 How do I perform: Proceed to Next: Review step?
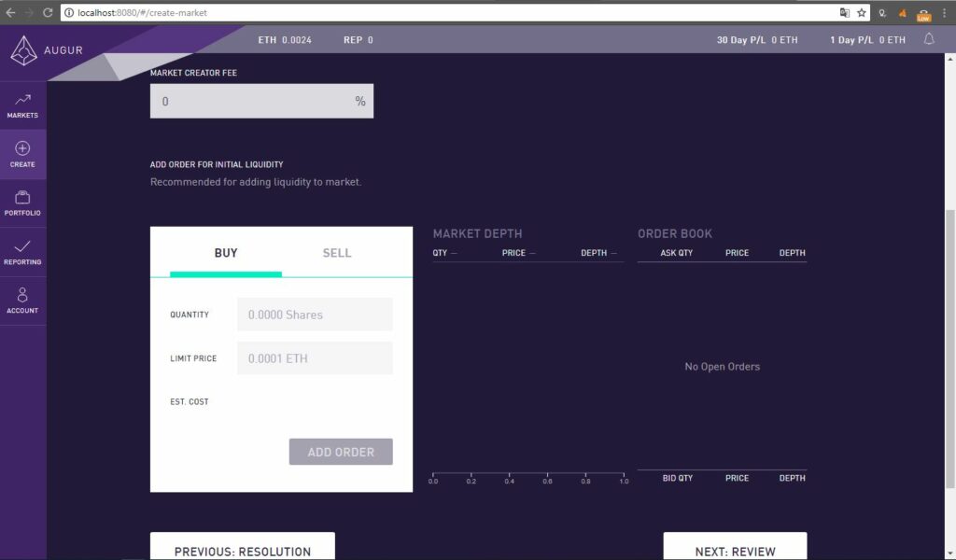click(735, 550)
